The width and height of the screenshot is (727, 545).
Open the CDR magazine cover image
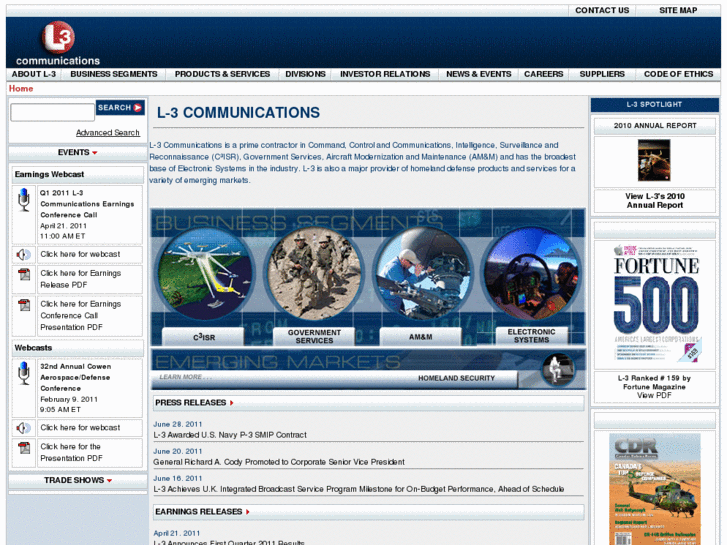[x=655, y=489]
